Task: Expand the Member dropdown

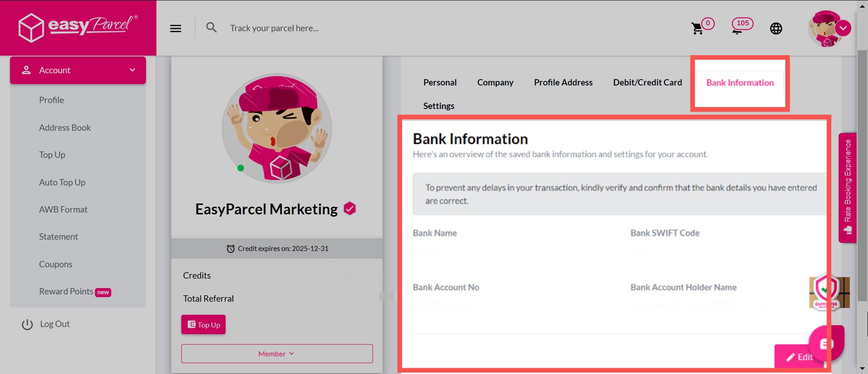Action: click(277, 354)
